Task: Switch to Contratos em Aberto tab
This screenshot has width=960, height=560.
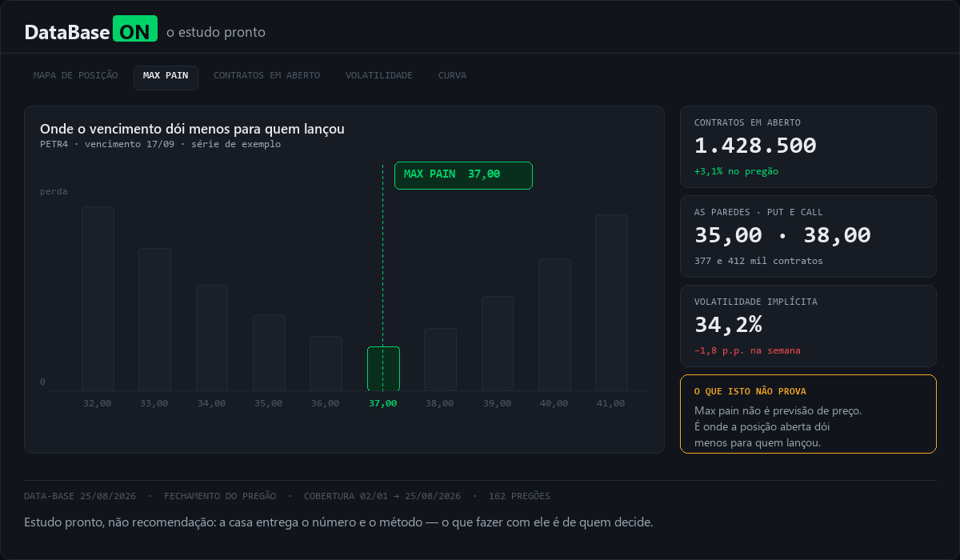Action: point(266,76)
